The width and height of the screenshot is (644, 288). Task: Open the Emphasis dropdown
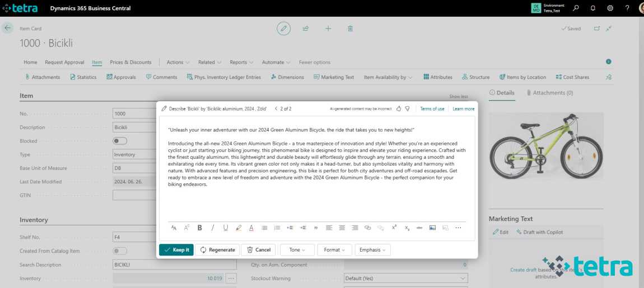pos(372,250)
